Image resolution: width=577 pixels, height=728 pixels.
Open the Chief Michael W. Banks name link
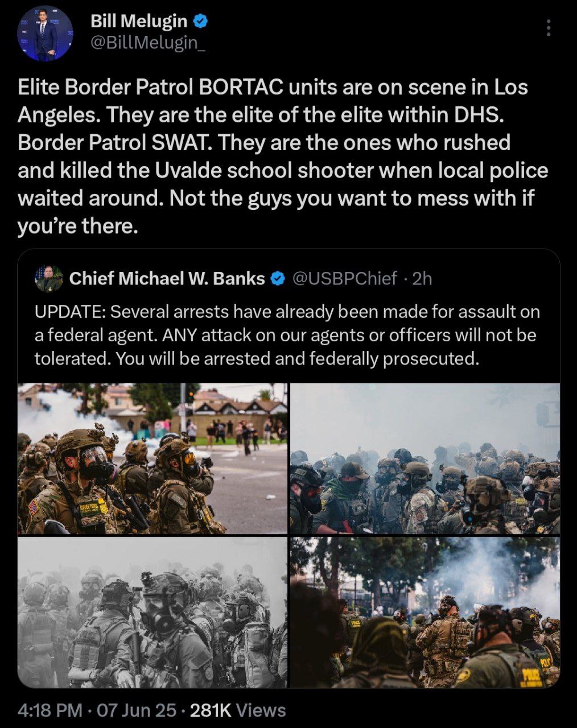pos(167,279)
